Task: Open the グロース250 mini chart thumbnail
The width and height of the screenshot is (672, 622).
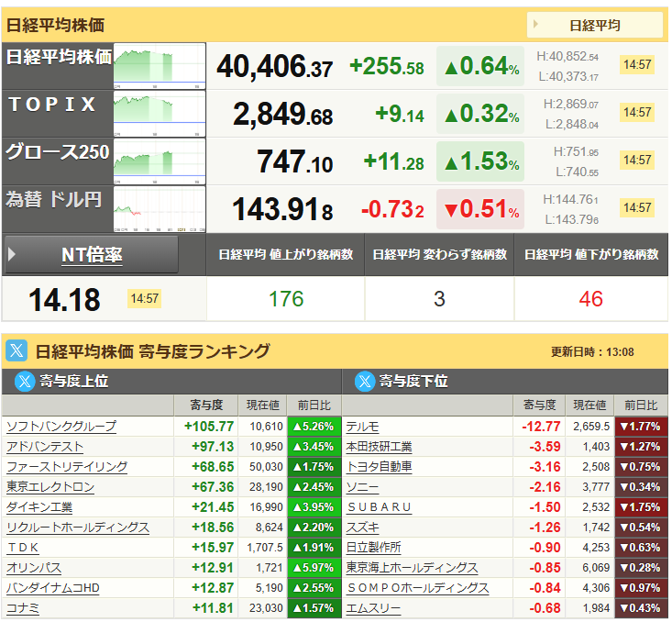Action: 160,161
